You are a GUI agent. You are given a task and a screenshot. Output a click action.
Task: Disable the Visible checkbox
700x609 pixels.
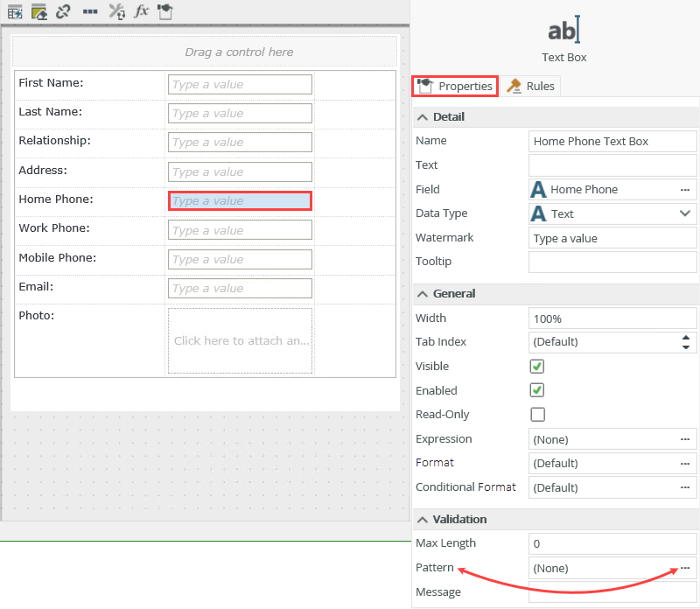coord(536,366)
